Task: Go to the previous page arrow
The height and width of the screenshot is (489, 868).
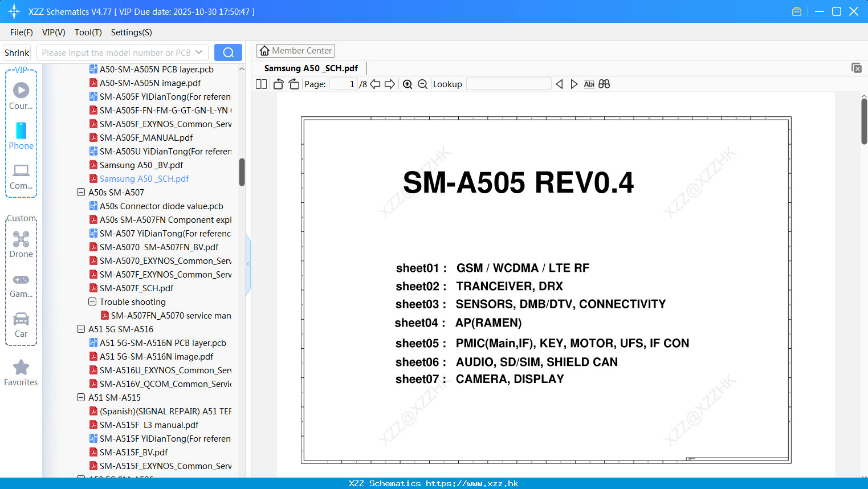Action: pos(375,84)
